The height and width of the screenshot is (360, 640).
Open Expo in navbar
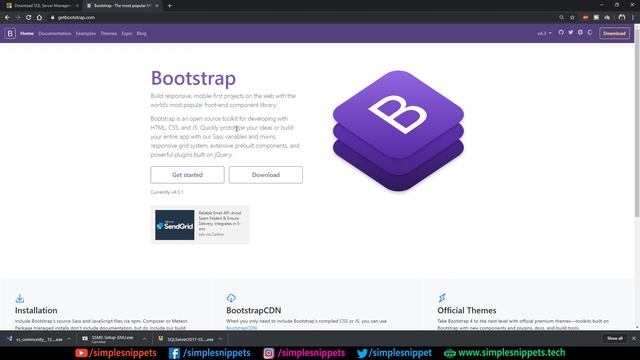127,33
